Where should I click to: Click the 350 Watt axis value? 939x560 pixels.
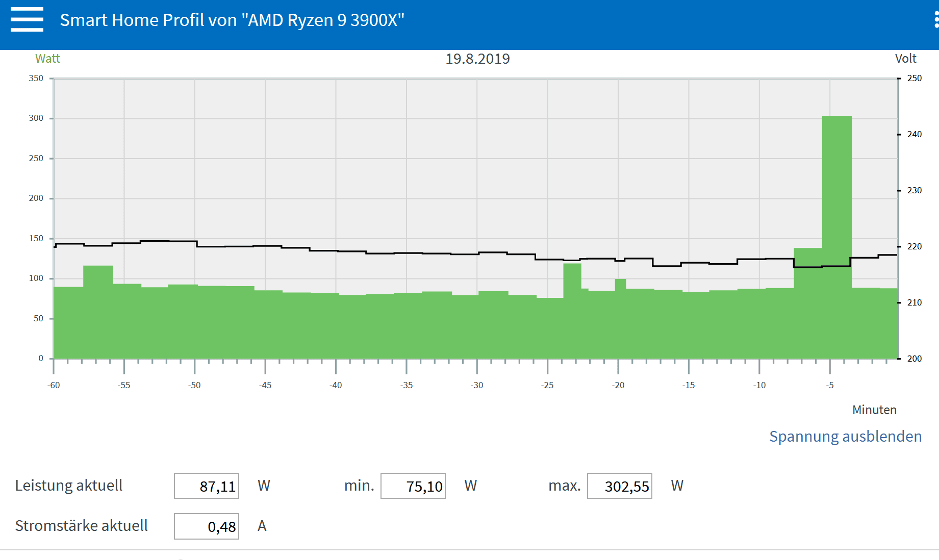36,78
